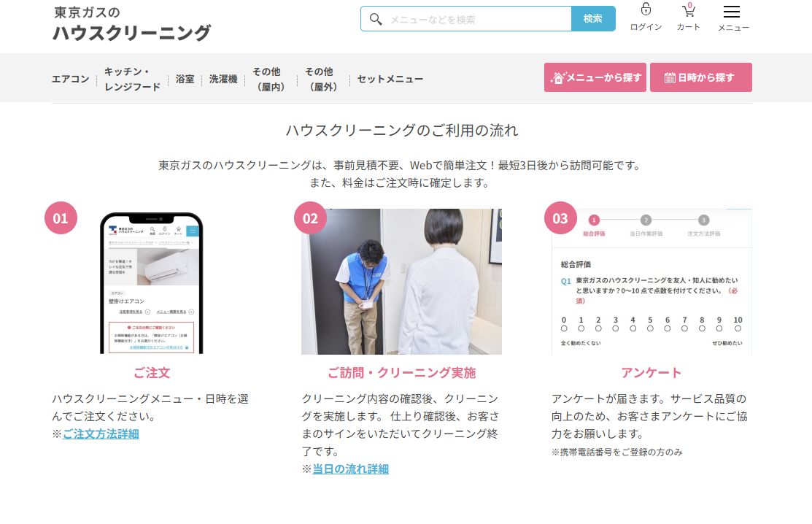The width and height of the screenshot is (812, 524).
Task: Focus the menu search input field
Action: [478, 19]
